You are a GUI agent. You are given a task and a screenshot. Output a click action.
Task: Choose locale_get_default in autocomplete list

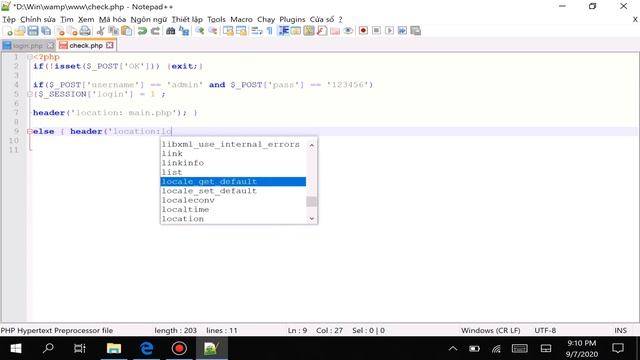tap(233, 181)
